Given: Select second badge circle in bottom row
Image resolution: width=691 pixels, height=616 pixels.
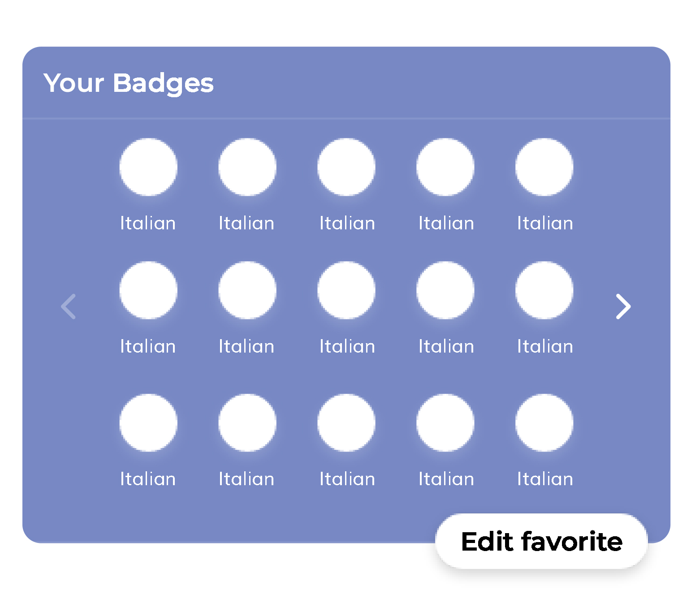Looking at the screenshot, I should pyautogui.click(x=247, y=422).
